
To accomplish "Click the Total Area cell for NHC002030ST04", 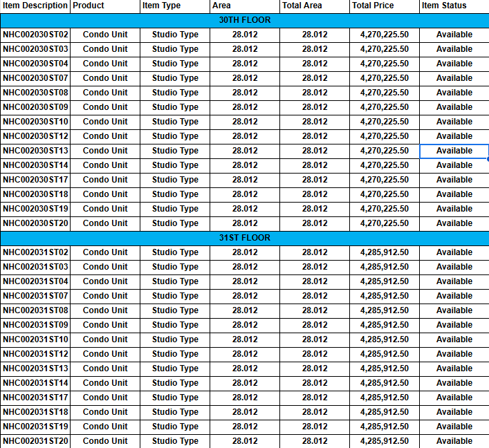I will click(315, 64).
